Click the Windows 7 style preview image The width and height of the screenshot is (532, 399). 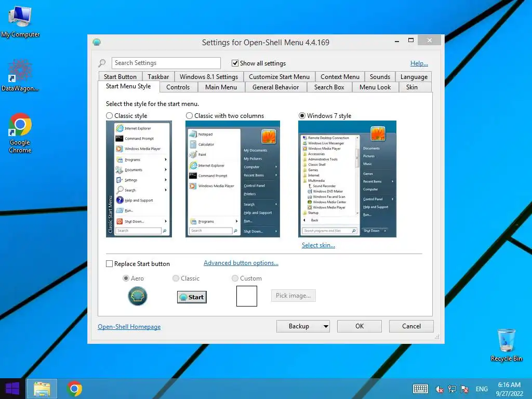click(x=347, y=179)
